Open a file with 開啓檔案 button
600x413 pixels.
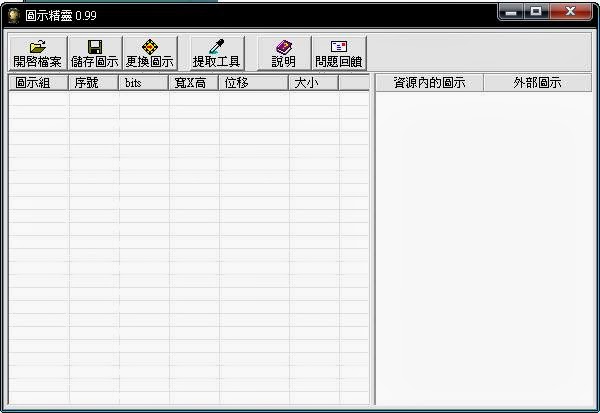38,53
